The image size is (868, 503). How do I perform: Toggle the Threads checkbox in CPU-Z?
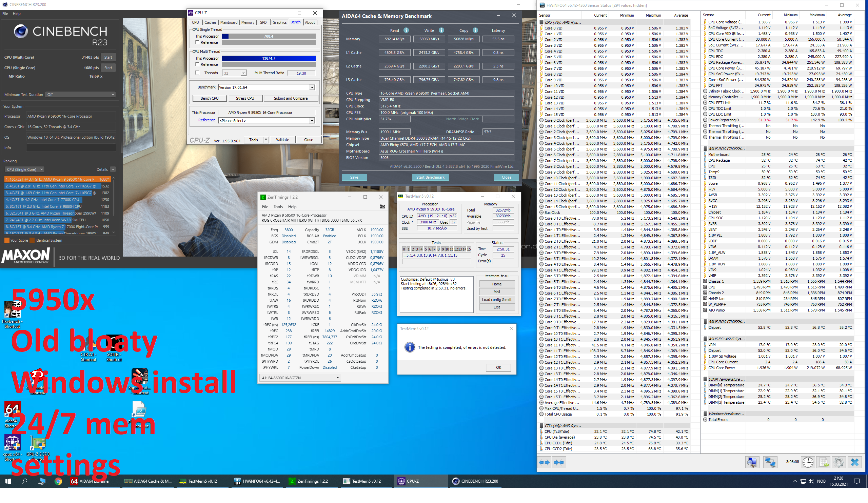click(x=197, y=73)
